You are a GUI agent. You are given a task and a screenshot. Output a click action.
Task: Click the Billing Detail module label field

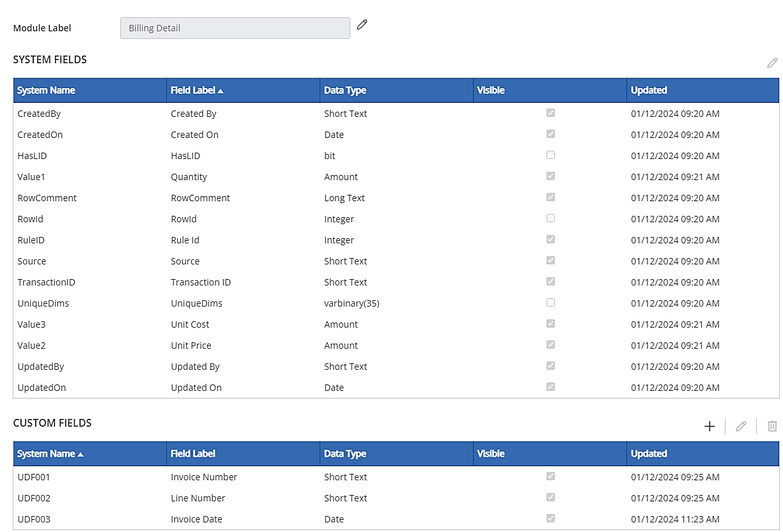[x=235, y=28]
